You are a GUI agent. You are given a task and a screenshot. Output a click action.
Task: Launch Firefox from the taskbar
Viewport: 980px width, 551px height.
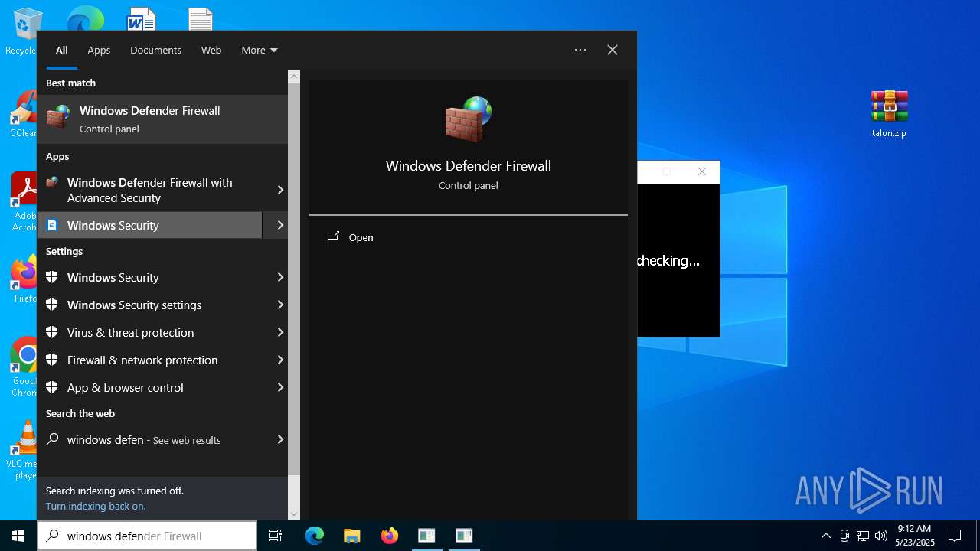390,536
